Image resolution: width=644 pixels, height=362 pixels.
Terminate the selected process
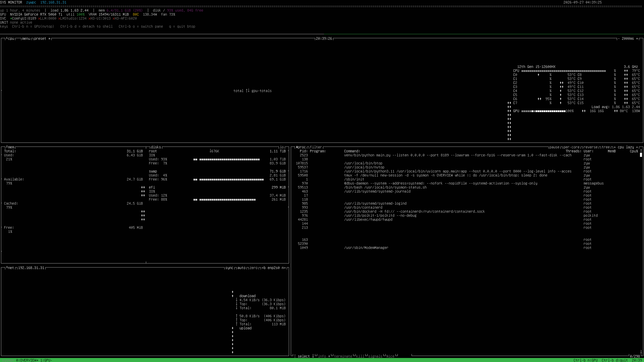tap(343, 356)
